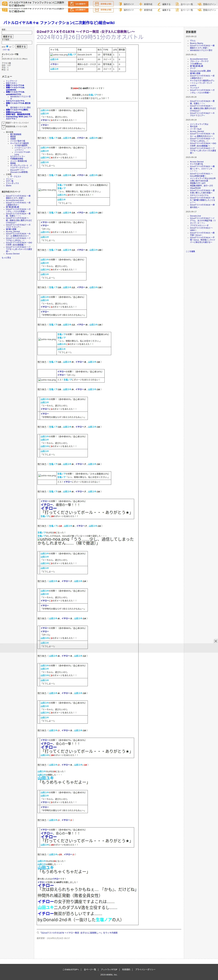Screen dimensions: 218x980
Task: Open 直轄バトルロイヤル(無印) menu link
Action: [x=17, y=110]
